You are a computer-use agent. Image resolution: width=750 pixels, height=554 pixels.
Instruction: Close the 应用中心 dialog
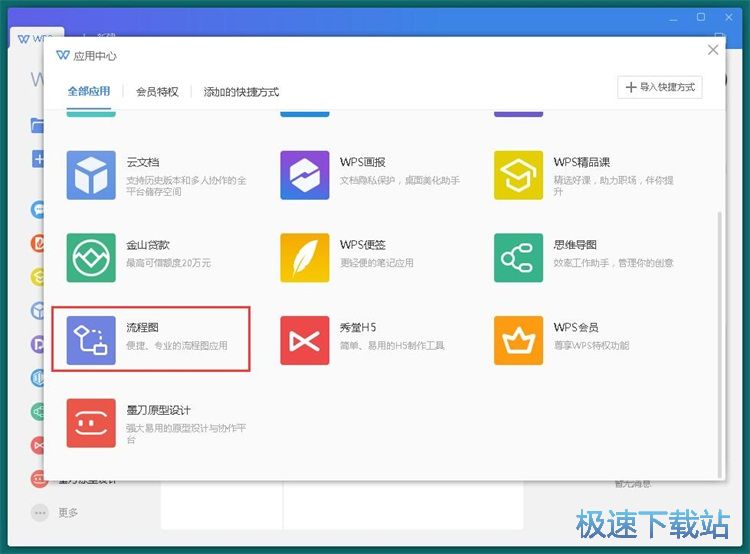(x=713, y=50)
